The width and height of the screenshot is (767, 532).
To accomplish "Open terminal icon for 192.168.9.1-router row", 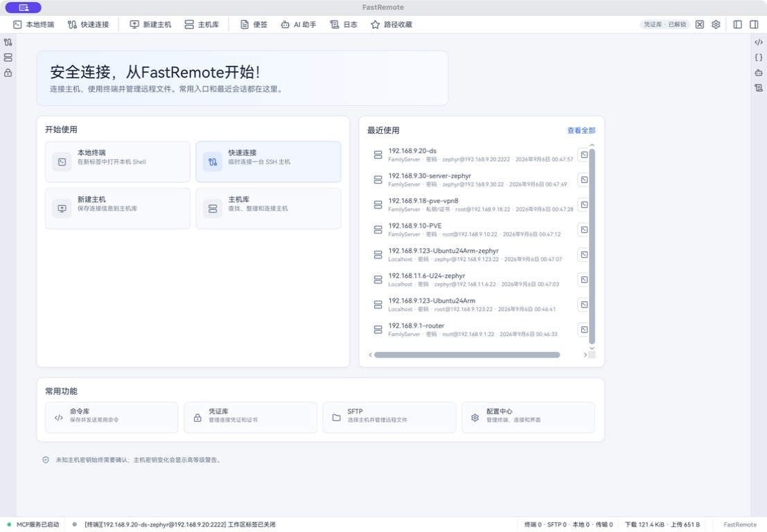I will coord(583,330).
